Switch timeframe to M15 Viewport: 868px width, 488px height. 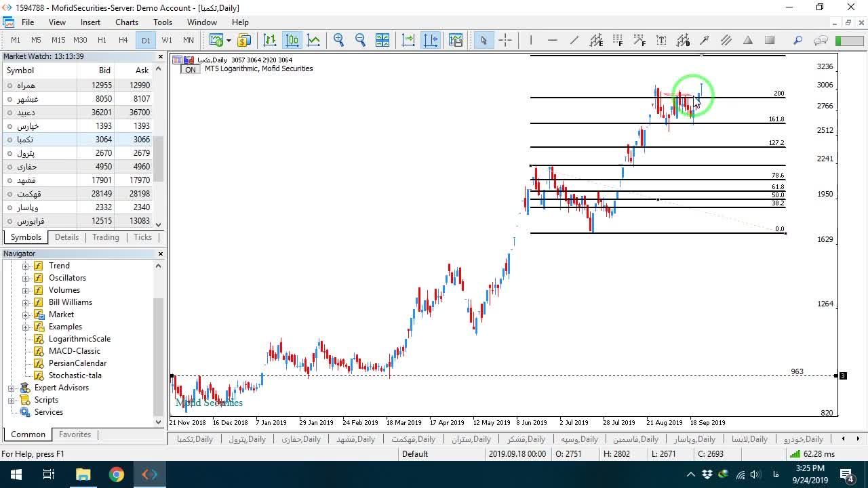(58, 40)
